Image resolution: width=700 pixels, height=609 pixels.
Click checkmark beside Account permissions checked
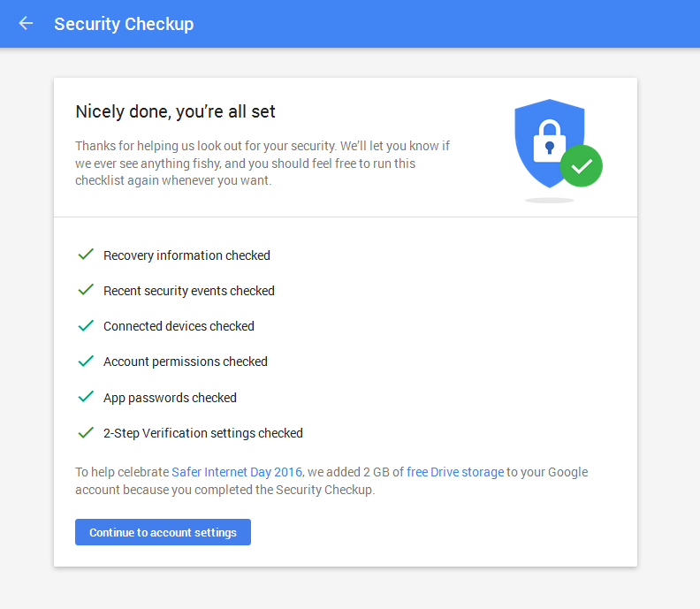pyautogui.click(x=86, y=361)
